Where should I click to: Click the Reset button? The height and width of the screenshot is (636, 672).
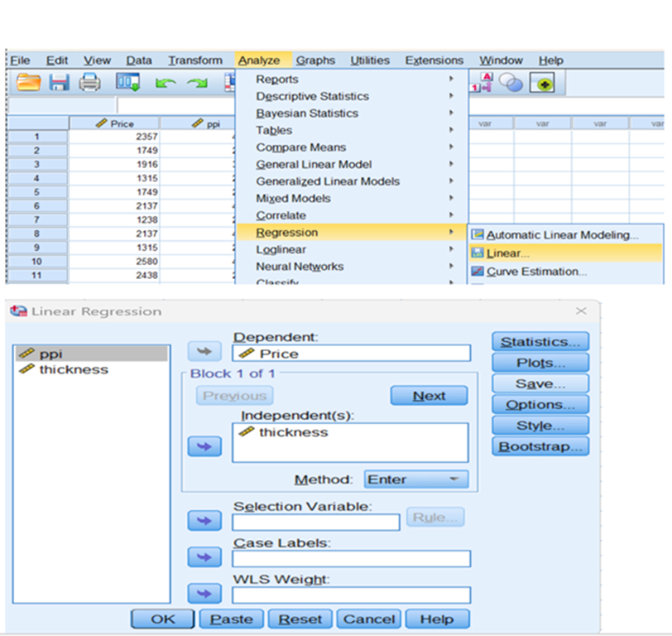pyautogui.click(x=300, y=619)
